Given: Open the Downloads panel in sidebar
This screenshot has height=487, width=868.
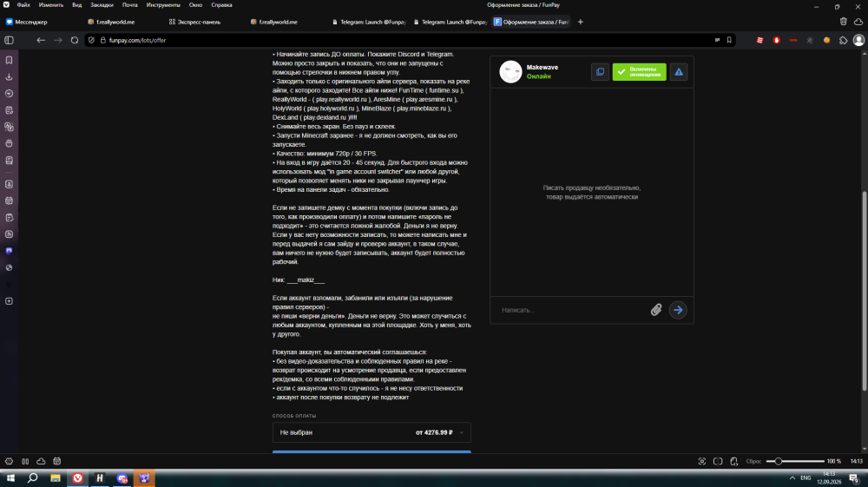Looking at the screenshot, I should pyautogui.click(x=9, y=77).
